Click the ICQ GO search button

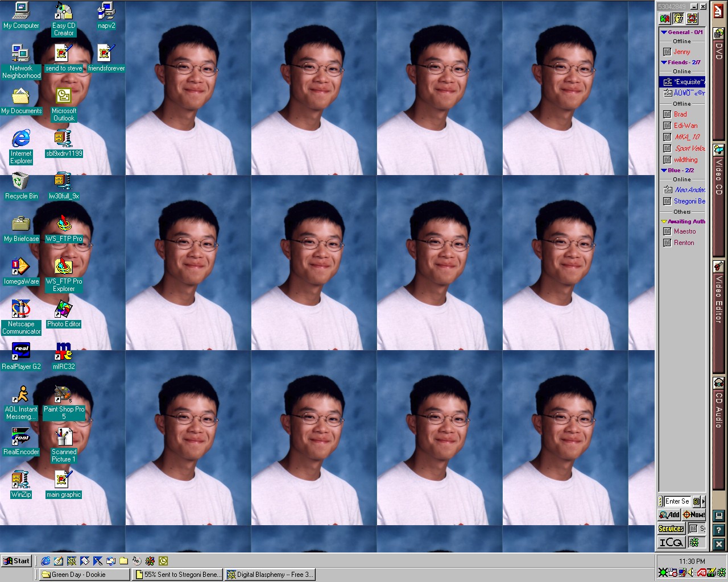pyautogui.click(x=696, y=501)
